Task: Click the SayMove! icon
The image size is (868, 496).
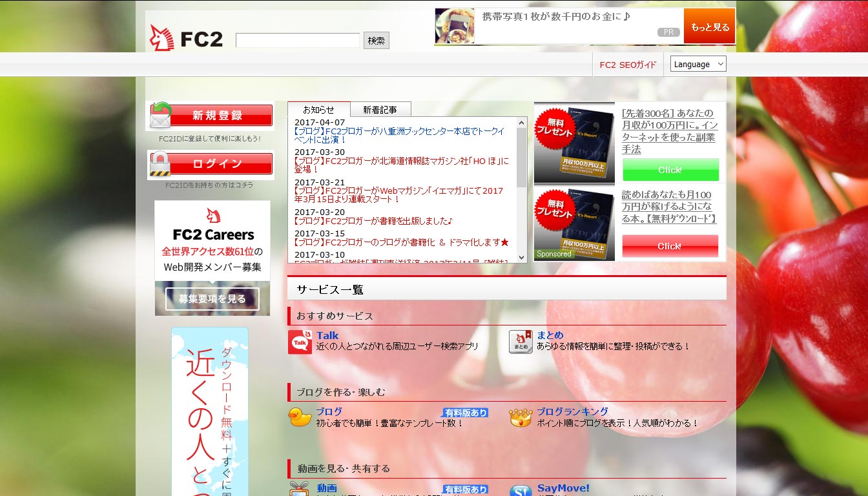Action: [x=521, y=490]
